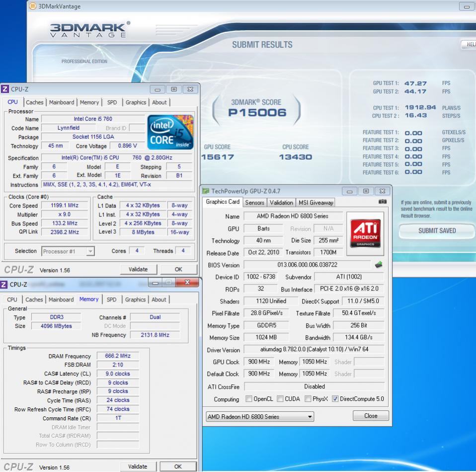Minimize the 3DMarkVantage window
The width and height of the screenshot is (476, 472).
pos(466,6)
